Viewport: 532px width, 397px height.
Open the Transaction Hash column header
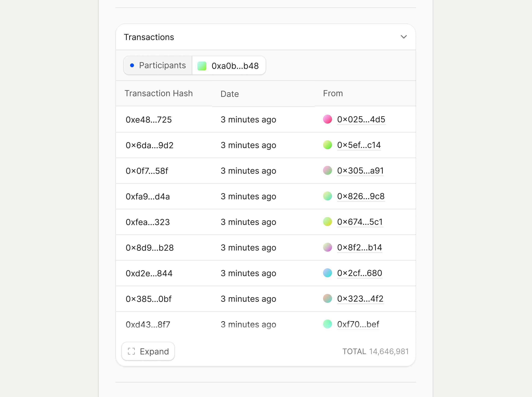tap(159, 93)
